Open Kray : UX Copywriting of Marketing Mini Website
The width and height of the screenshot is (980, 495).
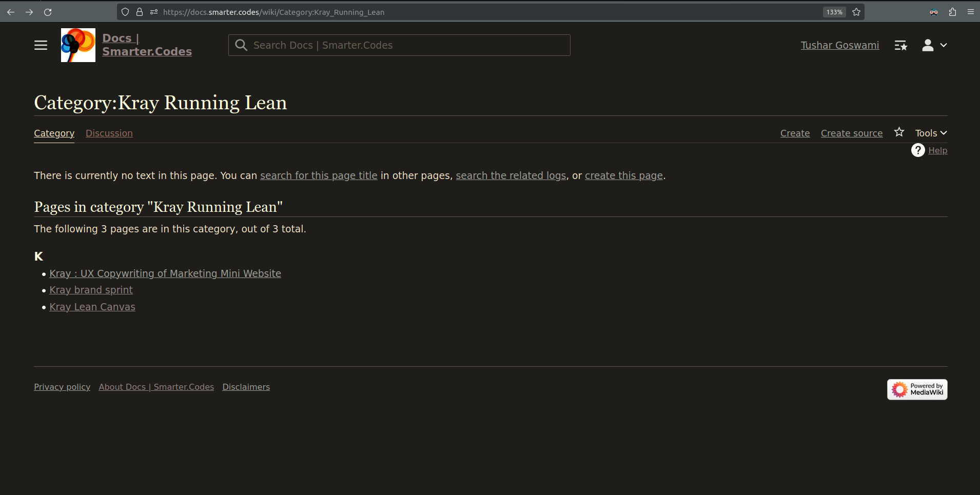tap(165, 273)
